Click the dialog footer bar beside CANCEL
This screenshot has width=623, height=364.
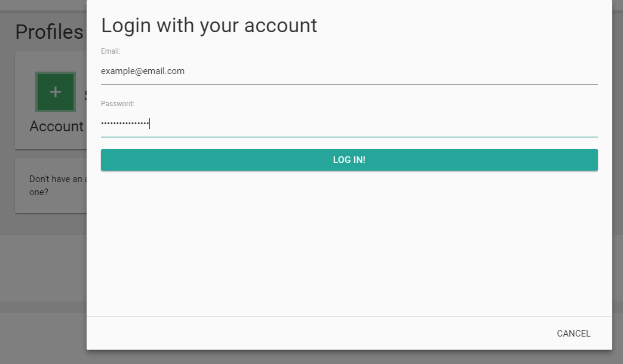318,334
